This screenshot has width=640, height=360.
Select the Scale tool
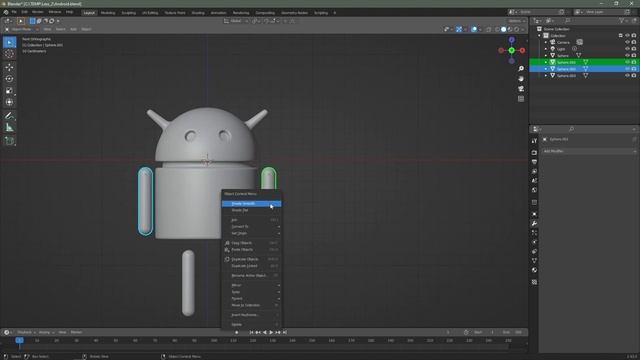click(x=9, y=90)
